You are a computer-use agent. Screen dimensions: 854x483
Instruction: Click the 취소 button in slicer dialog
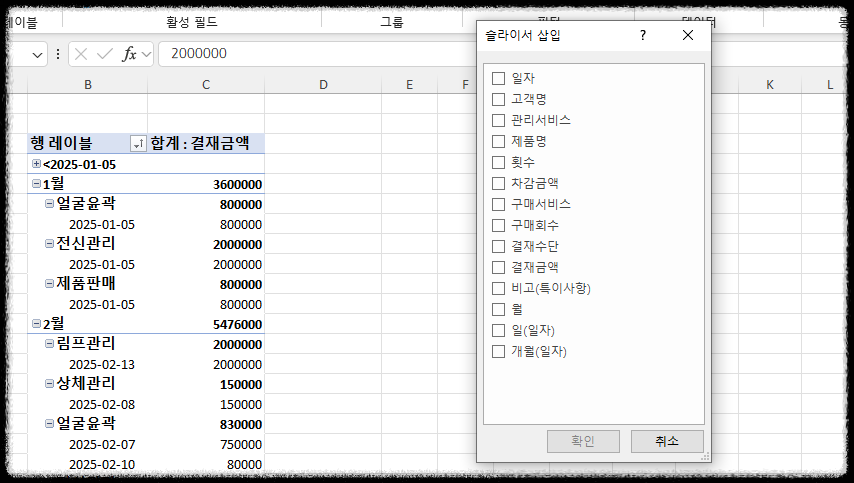pyautogui.click(x=667, y=441)
